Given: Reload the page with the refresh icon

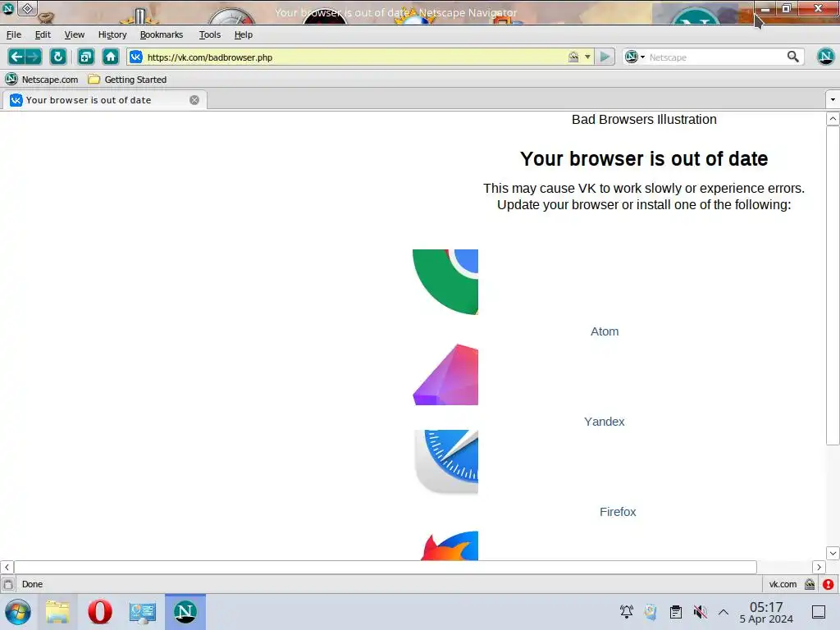Looking at the screenshot, I should point(58,57).
